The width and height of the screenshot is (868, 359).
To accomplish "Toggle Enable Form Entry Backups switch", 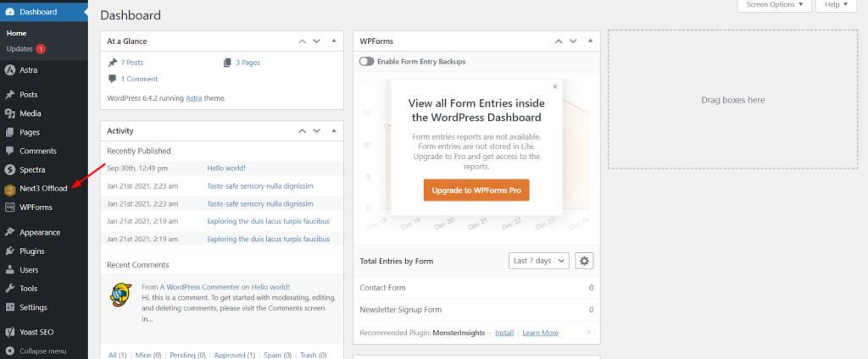I will [x=366, y=62].
